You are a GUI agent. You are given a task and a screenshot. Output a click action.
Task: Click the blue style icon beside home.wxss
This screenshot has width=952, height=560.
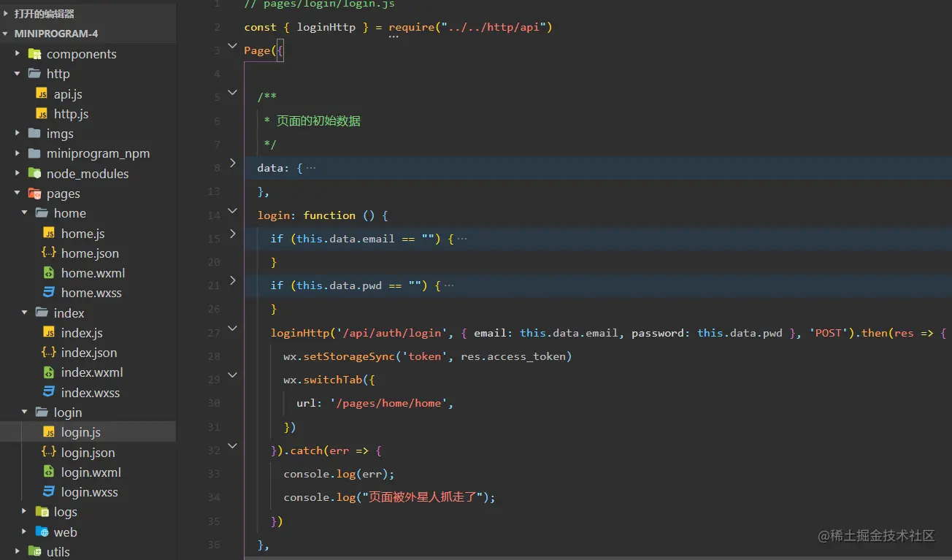[x=49, y=292]
